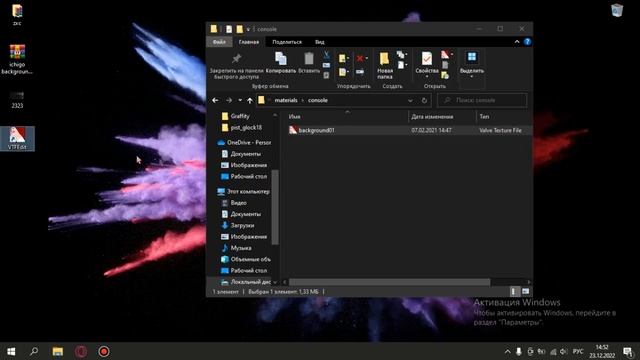Open taskbar search magnifier
This screenshot has height=360, width=640.
[34, 351]
